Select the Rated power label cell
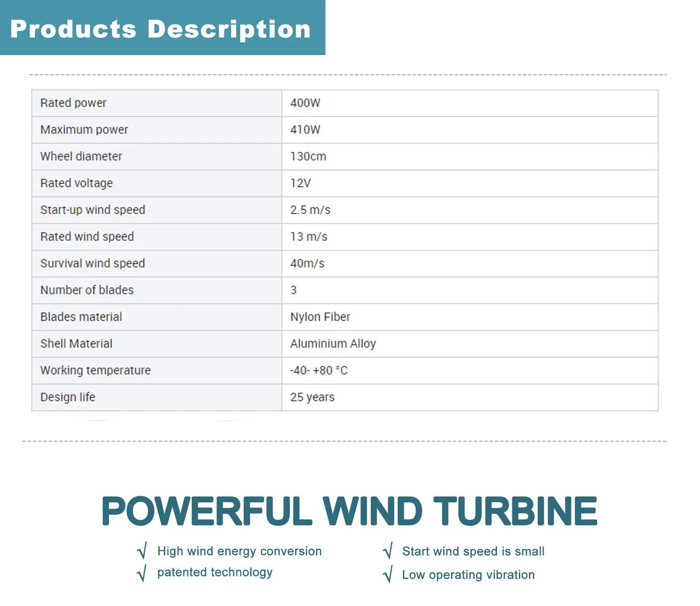The width and height of the screenshot is (700, 606). [x=73, y=103]
